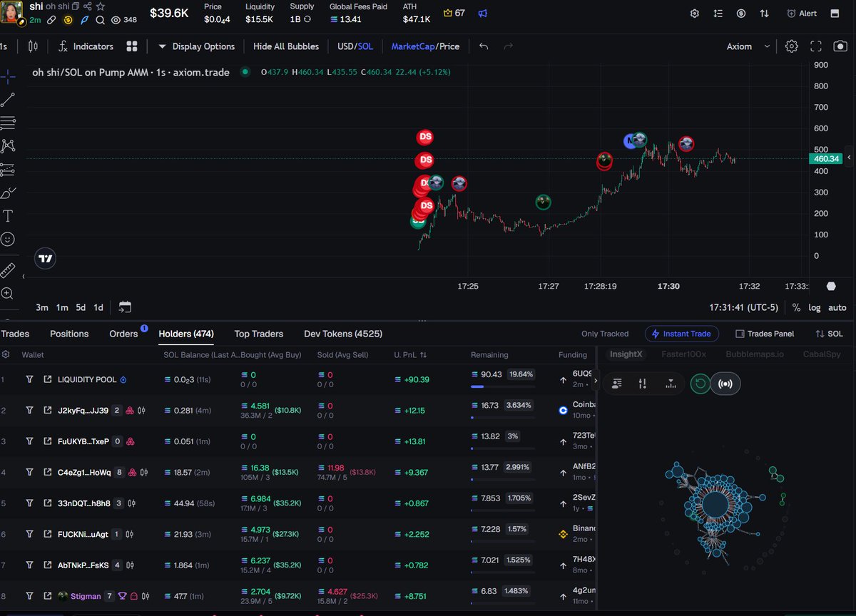This screenshot has width=856, height=616.
Task: Toggle log scale on chart
Action: (x=815, y=307)
